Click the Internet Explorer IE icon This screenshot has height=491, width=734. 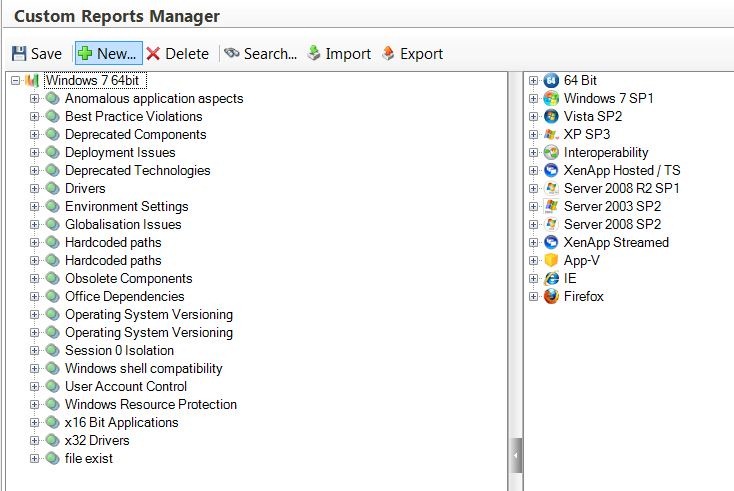pos(551,278)
